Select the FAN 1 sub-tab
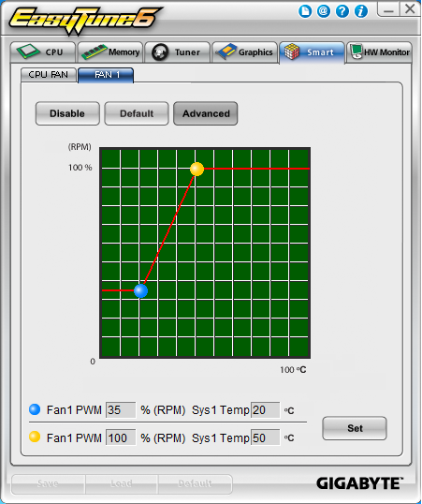 [x=106, y=75]
